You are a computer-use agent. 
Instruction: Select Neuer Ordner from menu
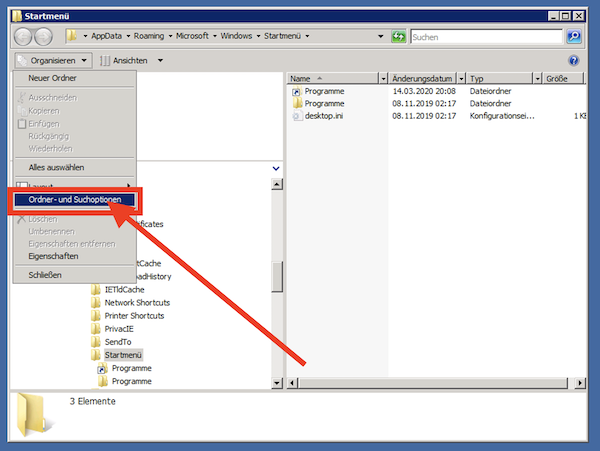[52, 78]
